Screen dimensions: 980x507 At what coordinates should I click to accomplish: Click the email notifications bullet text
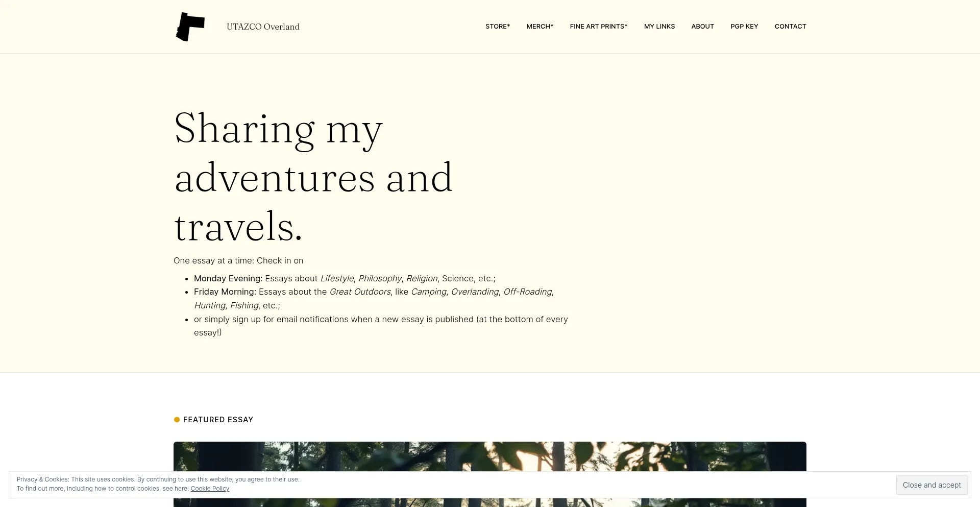click(x=380, y=320)
